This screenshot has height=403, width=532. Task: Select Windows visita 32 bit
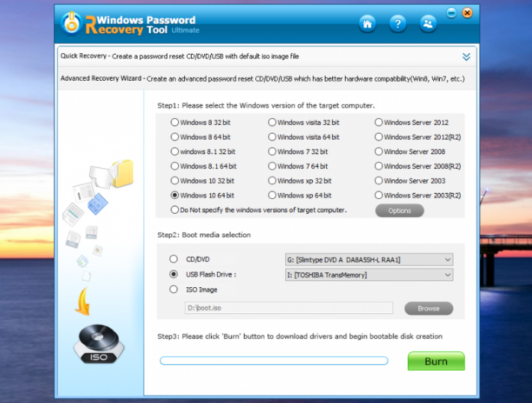pos(304,123)
